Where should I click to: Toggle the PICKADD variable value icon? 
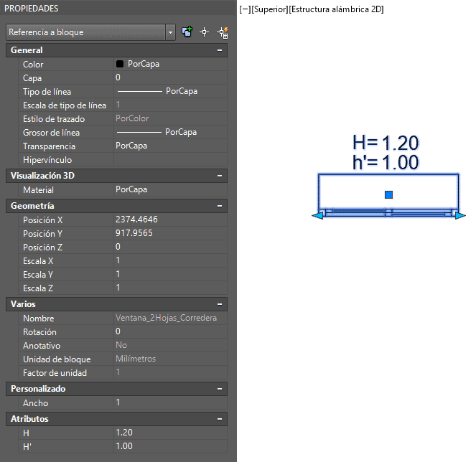click(187, 32)
